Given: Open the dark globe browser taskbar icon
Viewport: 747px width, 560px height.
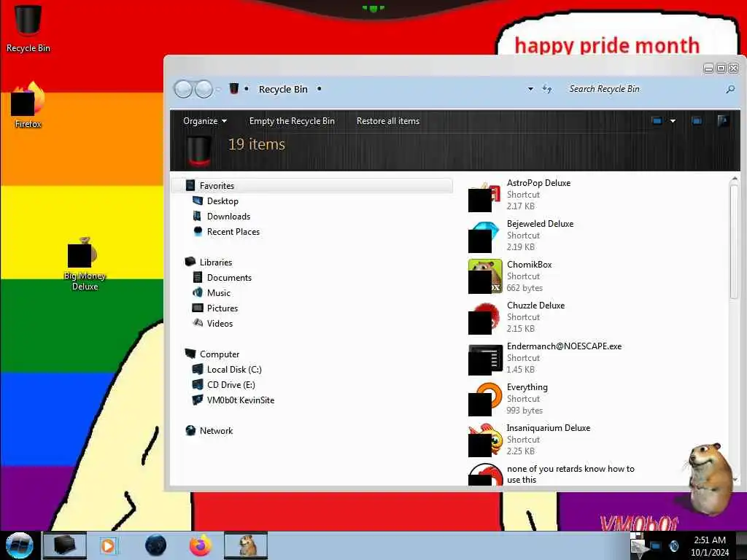Looking at the screenshot, I should tap(156, 545).
